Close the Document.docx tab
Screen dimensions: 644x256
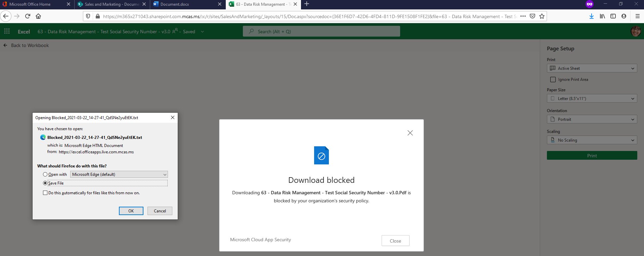click(220, 4)
